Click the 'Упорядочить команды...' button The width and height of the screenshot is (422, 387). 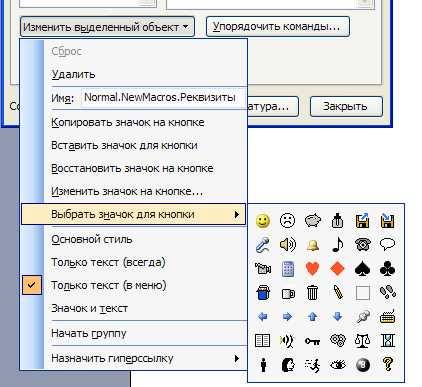pyautogui.click(x=278, y=26)
